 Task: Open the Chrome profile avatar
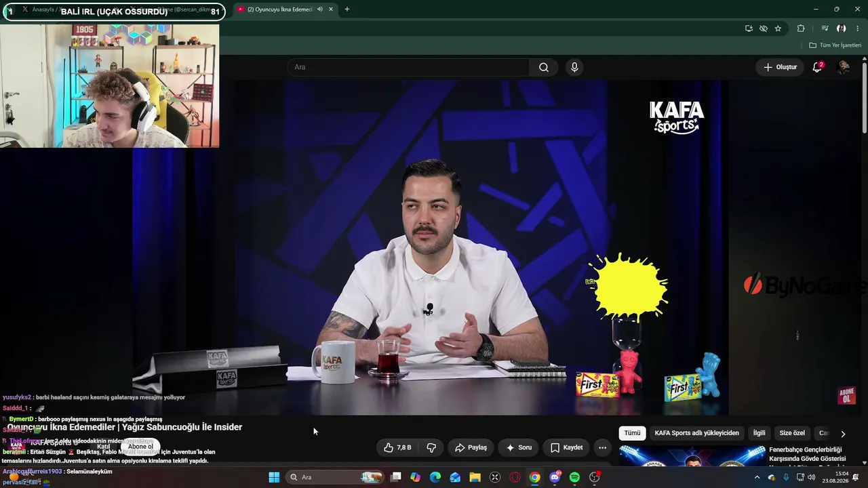tap(841, 28)
